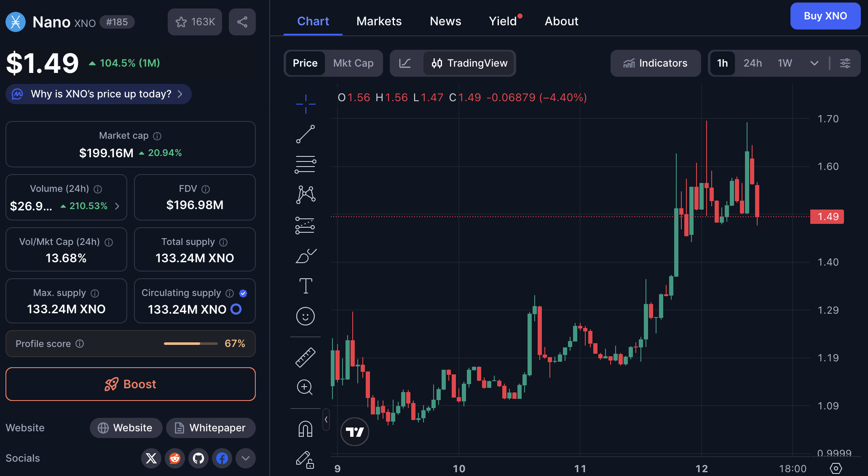Select the trend line drawing tool
The image size is (868, 476).
coord(305,134)
